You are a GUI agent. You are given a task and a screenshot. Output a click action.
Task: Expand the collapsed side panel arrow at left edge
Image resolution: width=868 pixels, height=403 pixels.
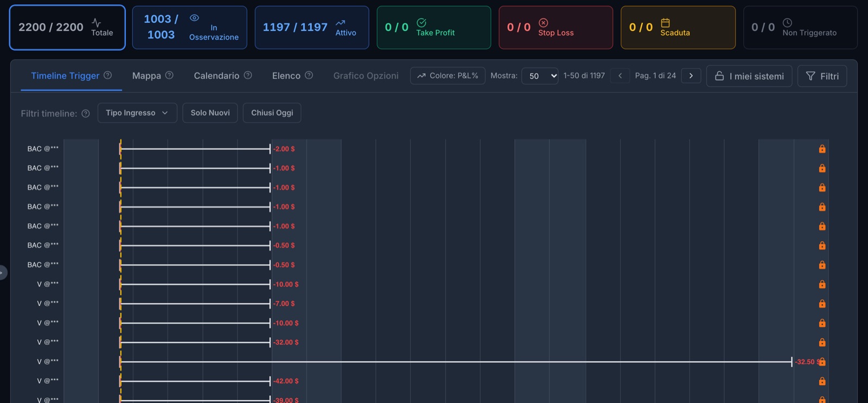click(2, 272)
